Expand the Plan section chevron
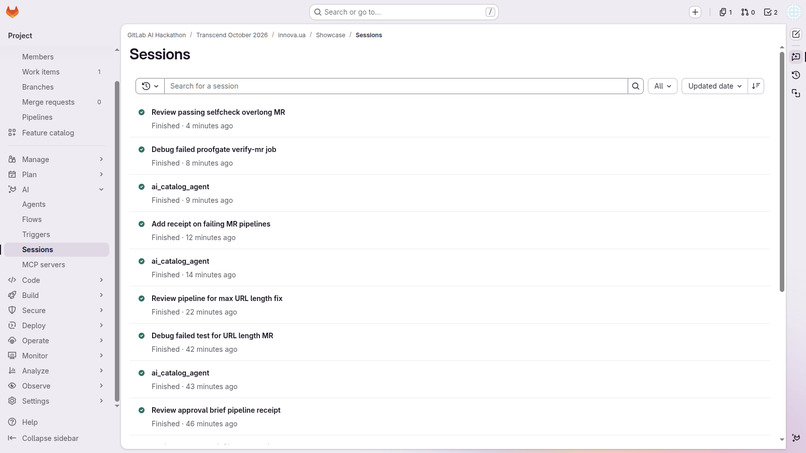806x453 pixels. point(101,174)
